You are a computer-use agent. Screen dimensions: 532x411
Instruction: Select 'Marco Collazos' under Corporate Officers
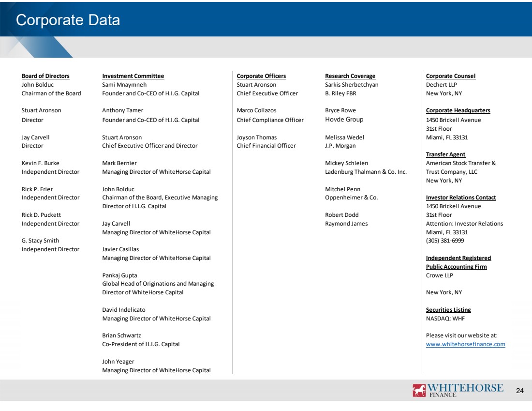click(x=256, y=110)
